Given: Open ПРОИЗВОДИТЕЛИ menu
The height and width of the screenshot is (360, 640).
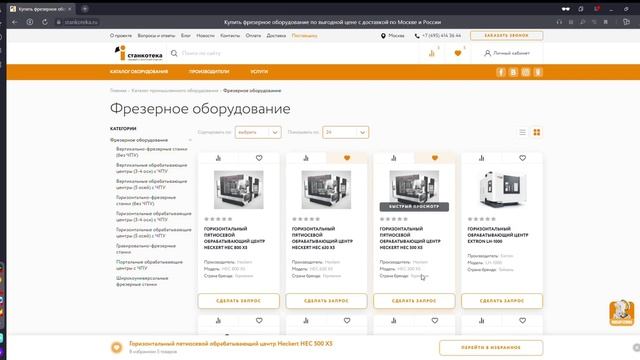Looking at the screenshot, I should 209,72.
